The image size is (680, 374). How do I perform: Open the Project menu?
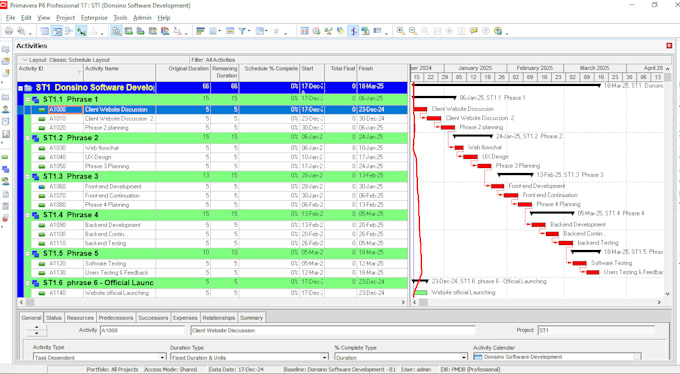pos(65,18)
